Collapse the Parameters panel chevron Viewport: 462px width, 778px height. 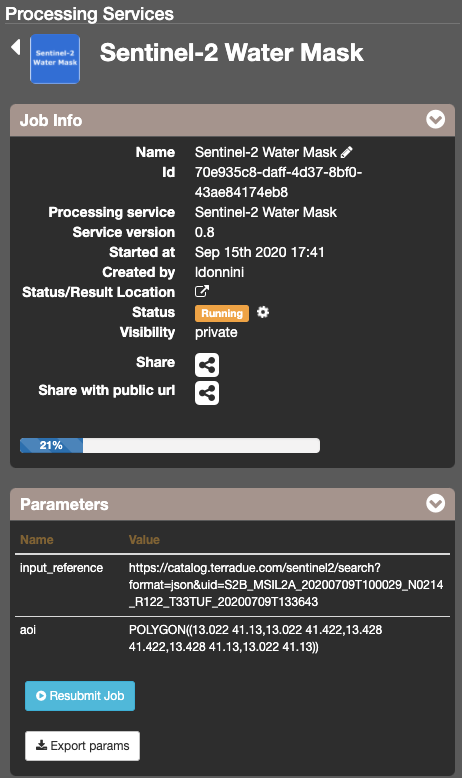435,503
